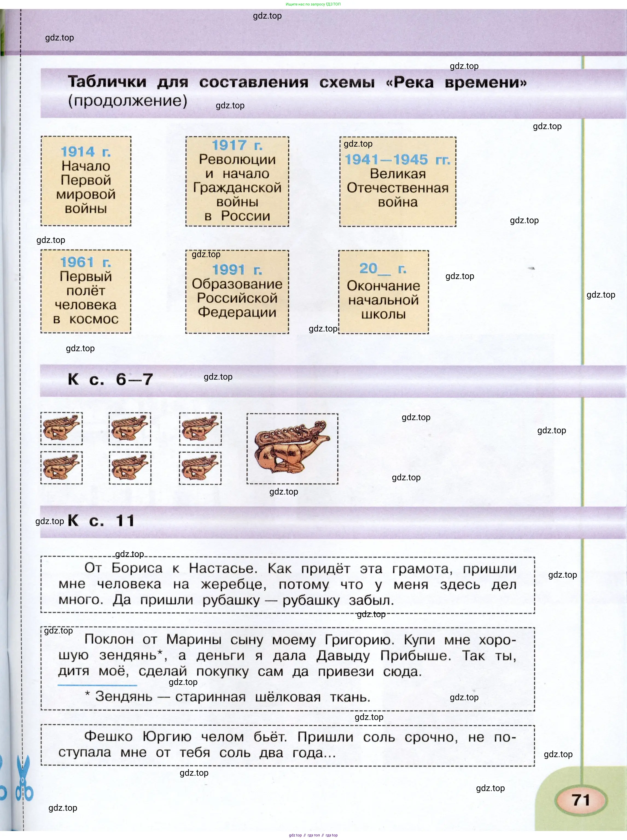Select the 1917 Revolution card
Image resolution: width=627 pixels, height=840 pixels.
coord(237,181)
